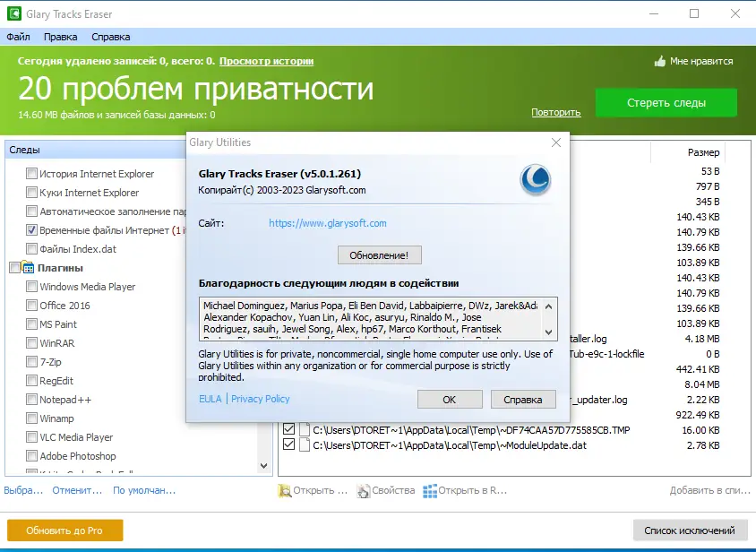Open the EULA link
This screenshot has width=756, height=552.
(x=210, y=399)
